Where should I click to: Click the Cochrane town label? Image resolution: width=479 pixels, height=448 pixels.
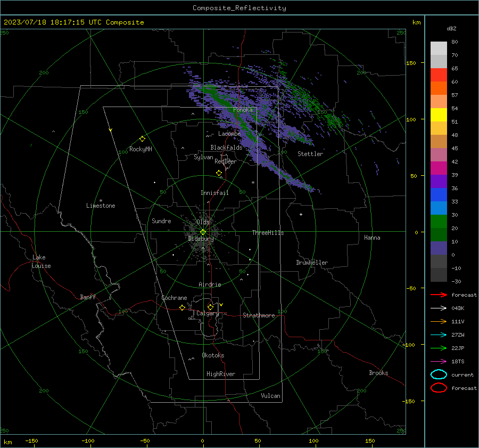(174, 298)
